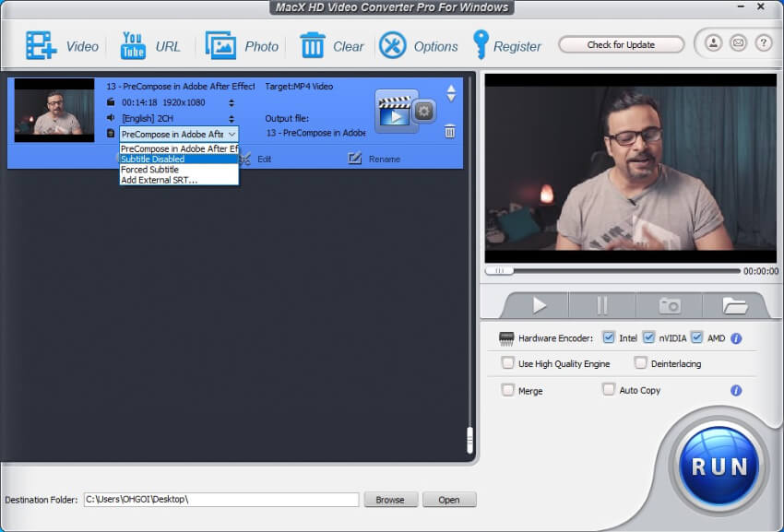Close the MacX converter window
The height and width of the screenshot is (532, 784).
tap(761, 7)
